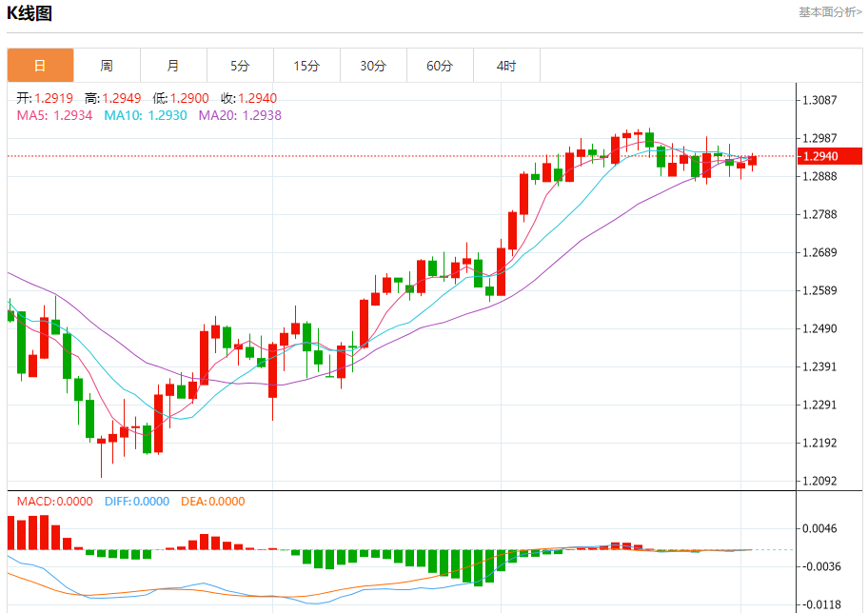Click the 开: 1.2919 open price

coord(45,98)
